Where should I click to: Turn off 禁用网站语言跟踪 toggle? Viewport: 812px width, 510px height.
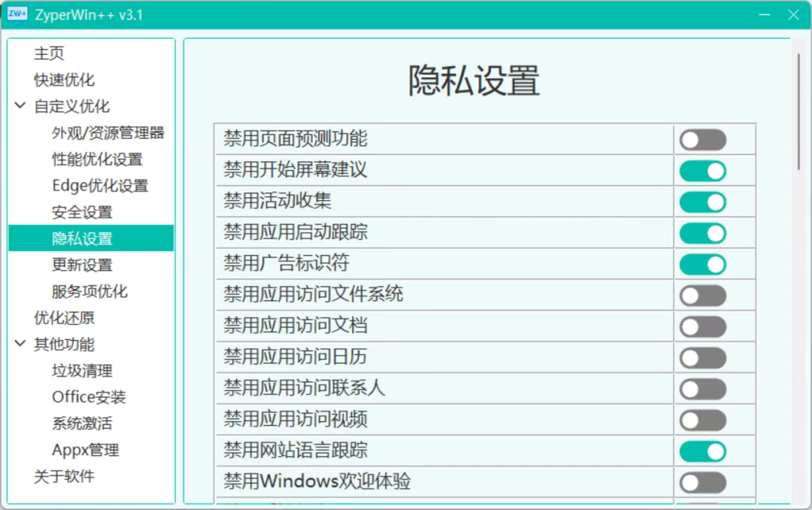point(703,451)
